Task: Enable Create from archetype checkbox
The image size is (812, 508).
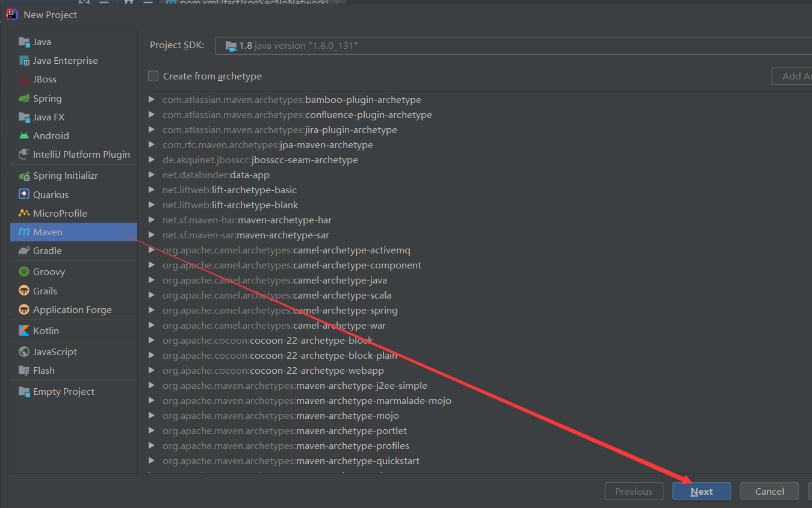Action: pyautogui.click(x=153, y=76)
